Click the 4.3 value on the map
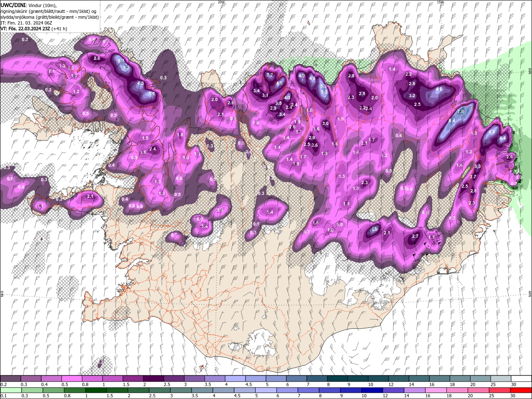Viewport: 532px width, 399px height. point(287,98)
